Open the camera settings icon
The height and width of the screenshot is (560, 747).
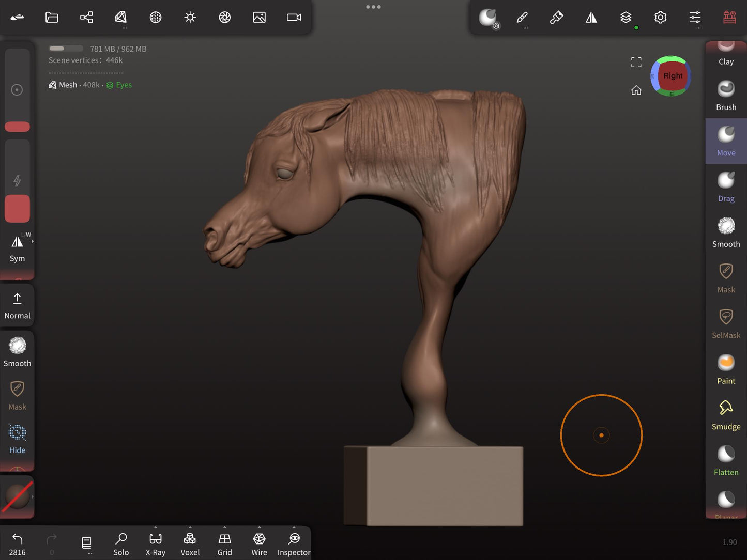[x=294, y=18]
